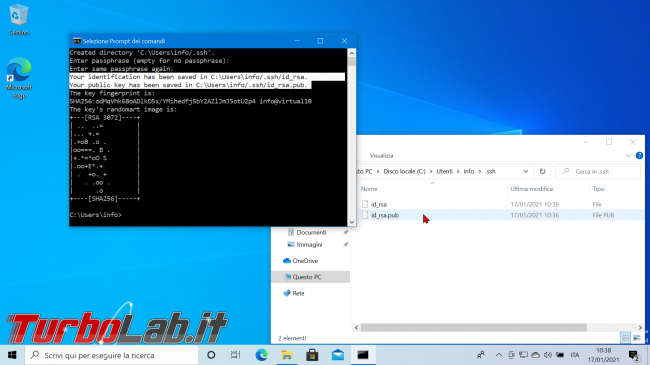Sort by the Ultima modifica column
650x365 pixels.
point(531,189)
